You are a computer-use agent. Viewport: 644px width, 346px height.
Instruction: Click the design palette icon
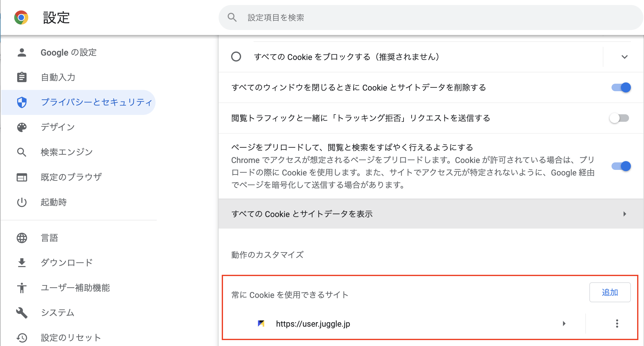coord(22,127)
